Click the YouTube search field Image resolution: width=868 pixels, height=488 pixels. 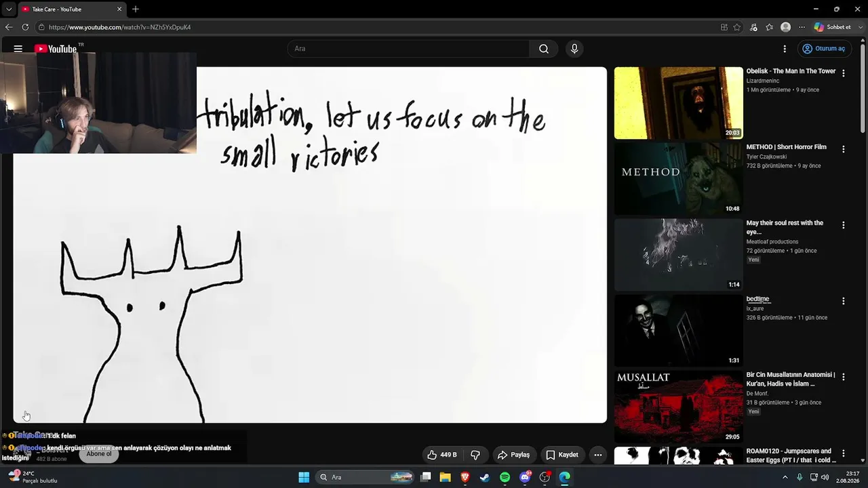point(408,49)
